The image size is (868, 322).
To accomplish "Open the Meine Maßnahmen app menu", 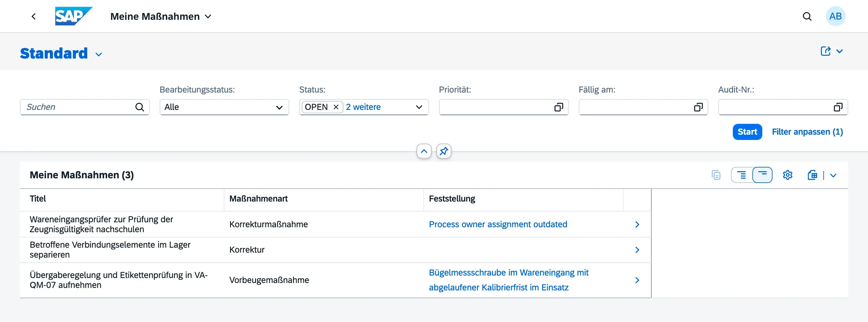I will click(161, 16).
